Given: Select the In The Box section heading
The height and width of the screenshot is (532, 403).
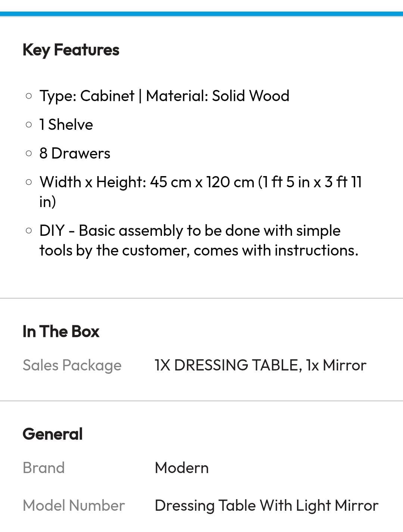Looking at the screenshot, I should click(x=61, y=331).
